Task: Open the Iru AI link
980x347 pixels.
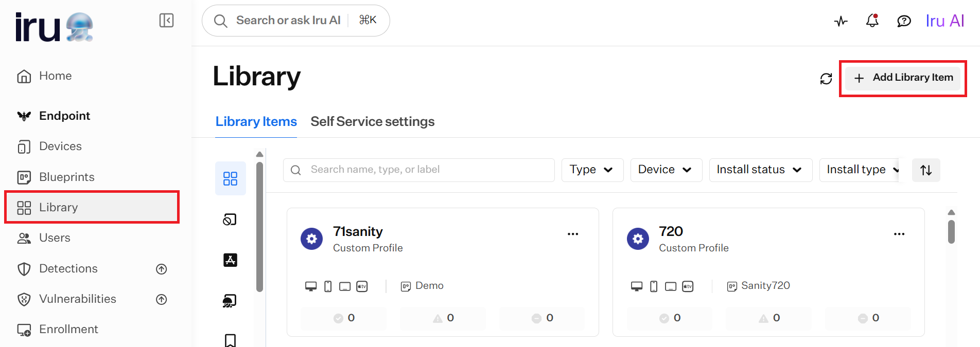Action: pyautogui.click(x=944, y=21)
